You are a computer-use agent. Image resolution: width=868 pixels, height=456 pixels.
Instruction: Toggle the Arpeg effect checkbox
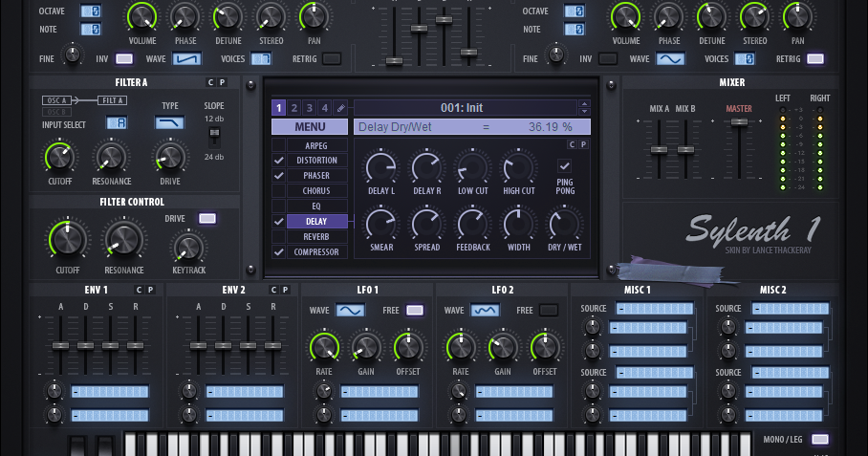tap(278, 145)
